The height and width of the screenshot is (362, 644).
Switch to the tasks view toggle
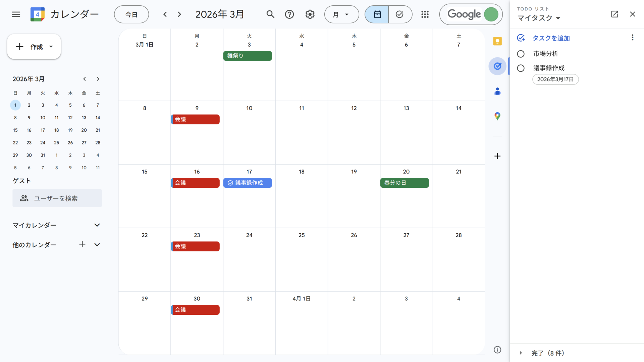tap(399, 14)
